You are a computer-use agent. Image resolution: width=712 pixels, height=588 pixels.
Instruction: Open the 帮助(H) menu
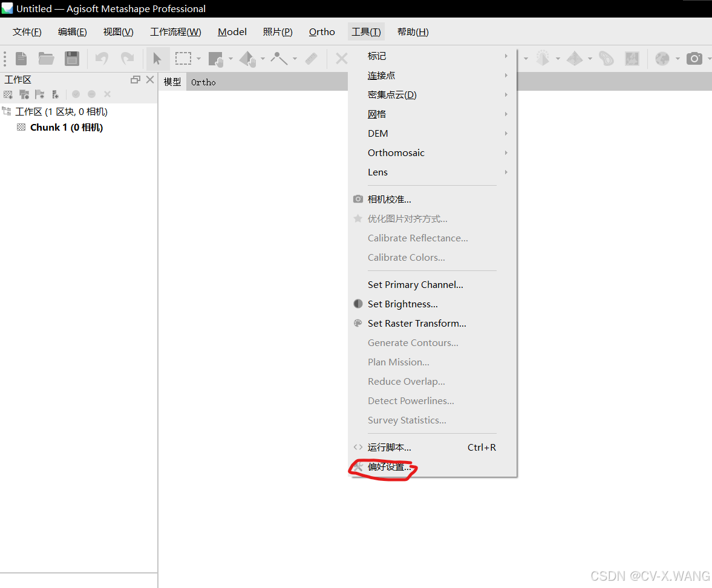coord(413,32)
